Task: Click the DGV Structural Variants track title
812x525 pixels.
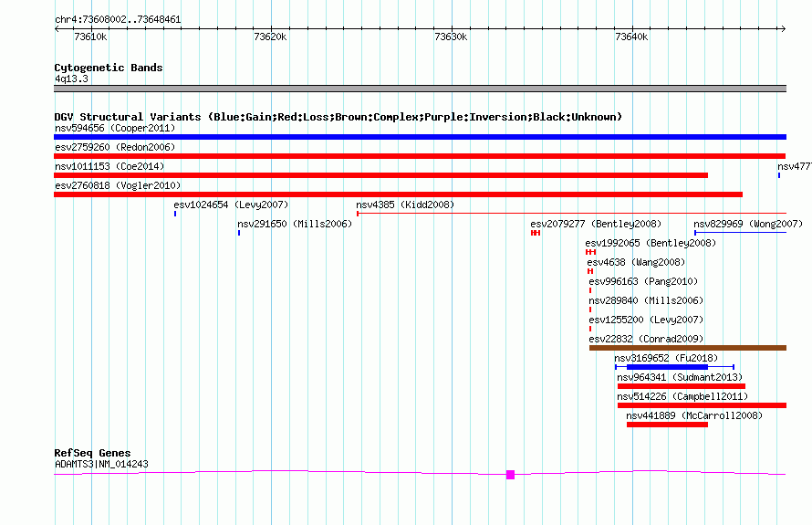Action: click(x=338, y=117)
